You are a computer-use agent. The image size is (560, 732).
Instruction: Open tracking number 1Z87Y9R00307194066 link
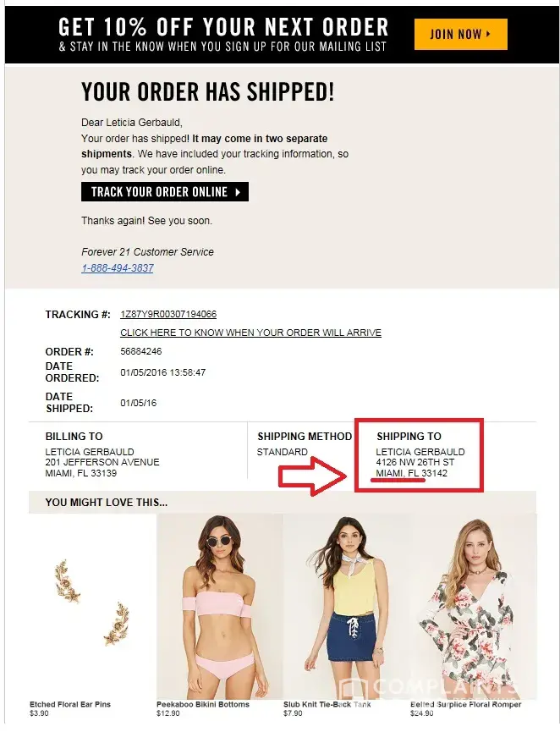(x=168, y=314)
